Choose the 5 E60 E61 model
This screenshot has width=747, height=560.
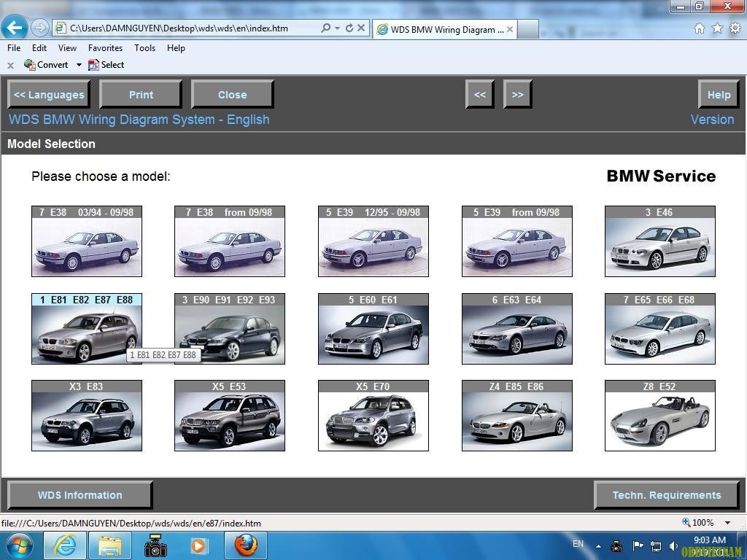[x=373, y=329]
